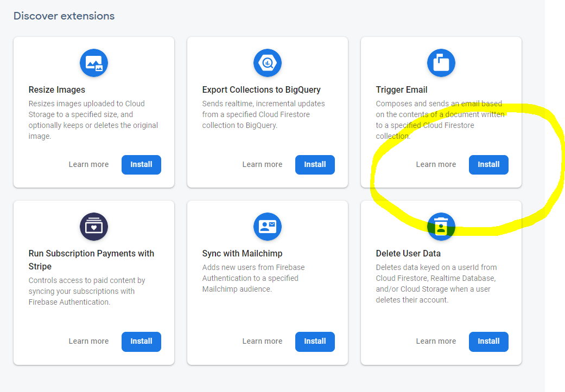Click the Export Collections to BigQuery icon
This screenshot has width=565, height=392.
(x=268, y=63)
